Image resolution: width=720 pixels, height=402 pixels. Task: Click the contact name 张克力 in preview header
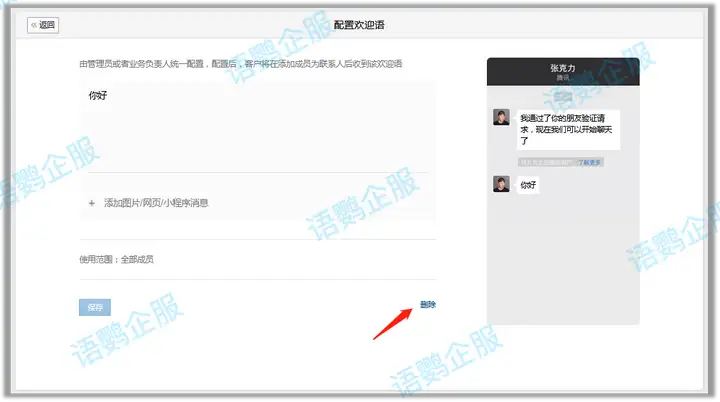[x=563, y=68]
